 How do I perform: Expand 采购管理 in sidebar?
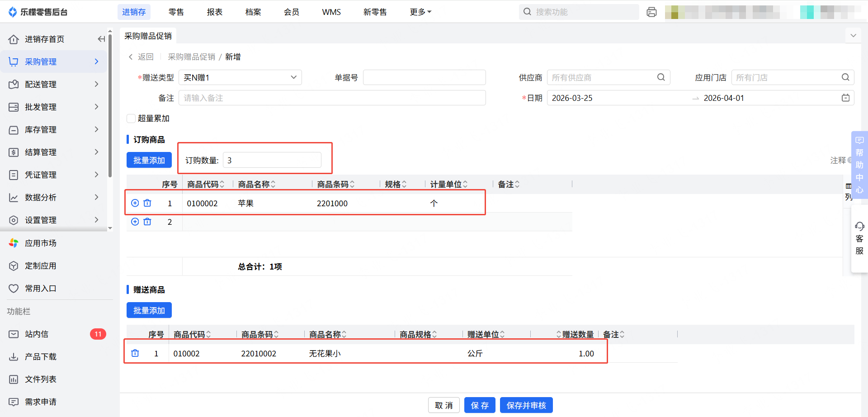tap(54, 62)
